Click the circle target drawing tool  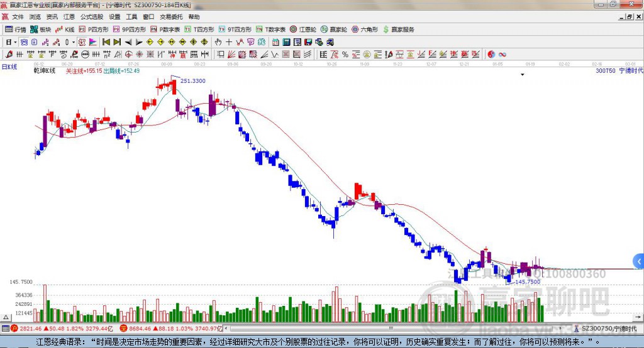(128, 54)
